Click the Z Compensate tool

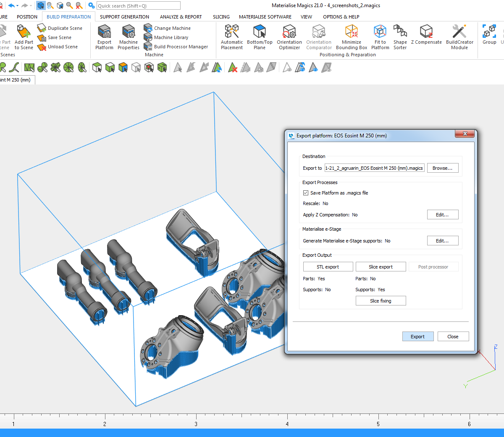426,35
